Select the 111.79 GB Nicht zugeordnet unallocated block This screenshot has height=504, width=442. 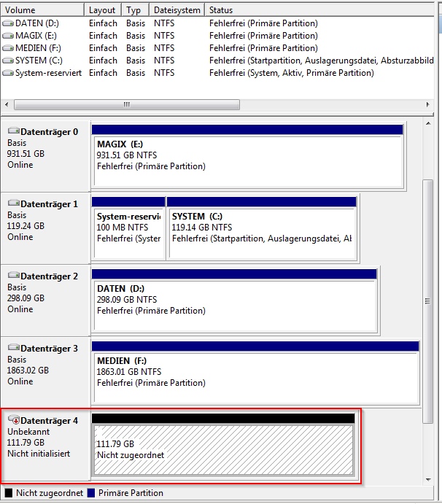pyautogui.click(x=223, y=445)
